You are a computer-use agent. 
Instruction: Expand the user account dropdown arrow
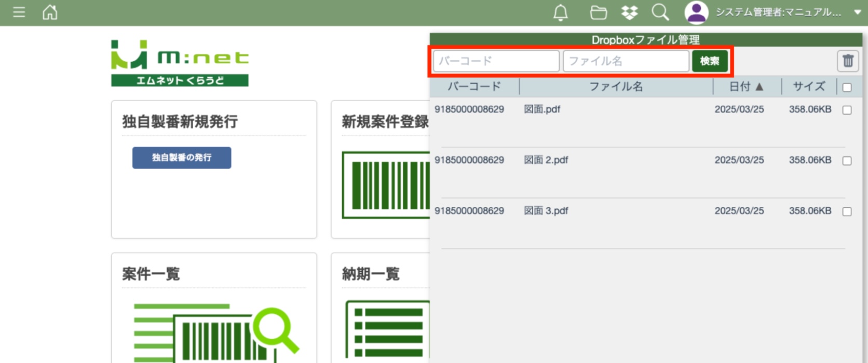[857, 12]
